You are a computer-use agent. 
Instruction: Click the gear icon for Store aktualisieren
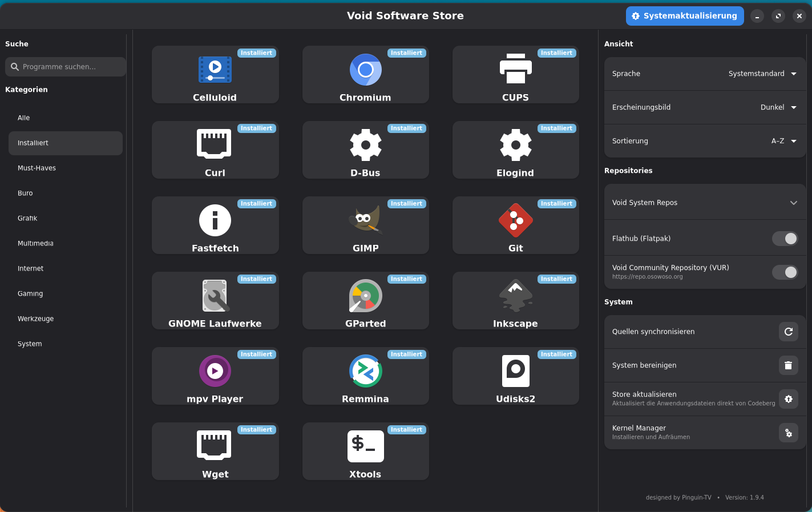[789, 399]
